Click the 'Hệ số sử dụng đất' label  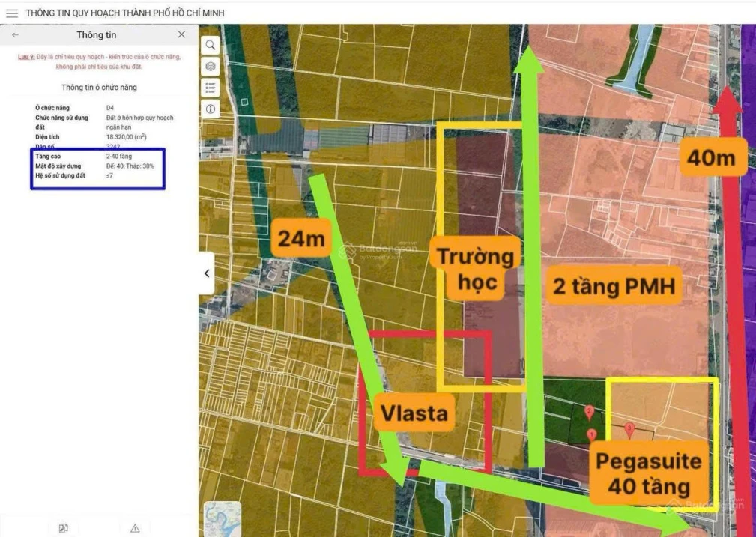[60, 175]
